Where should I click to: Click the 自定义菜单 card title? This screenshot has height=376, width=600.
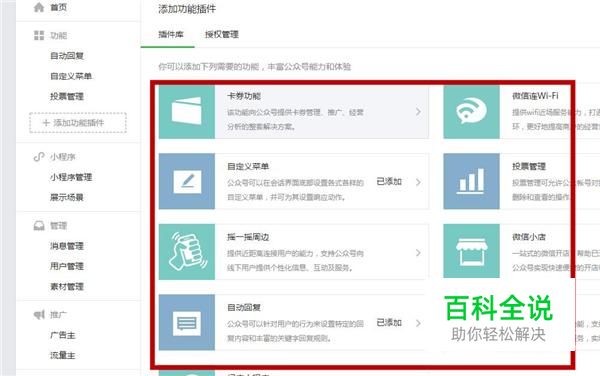pyautogui.click(x=248, y=166)
